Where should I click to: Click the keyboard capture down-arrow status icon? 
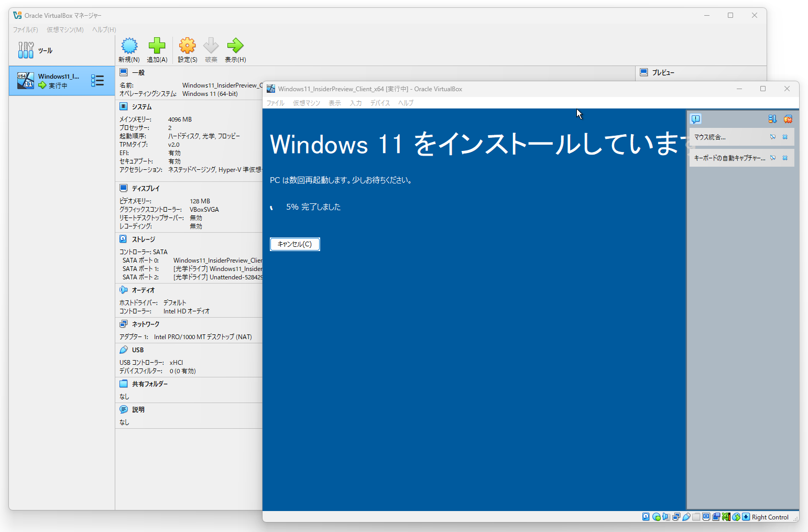746,517
